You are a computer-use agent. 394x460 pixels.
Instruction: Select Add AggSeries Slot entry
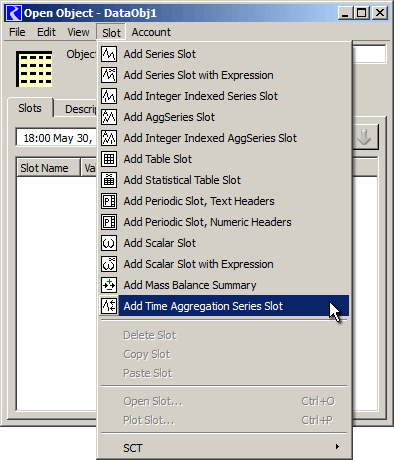224,117
